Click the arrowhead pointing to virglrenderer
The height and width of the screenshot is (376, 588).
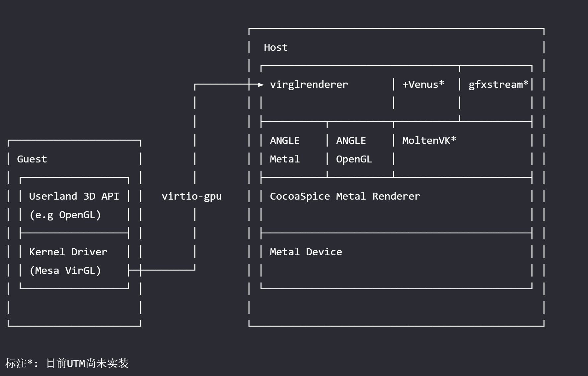point(261,85)
